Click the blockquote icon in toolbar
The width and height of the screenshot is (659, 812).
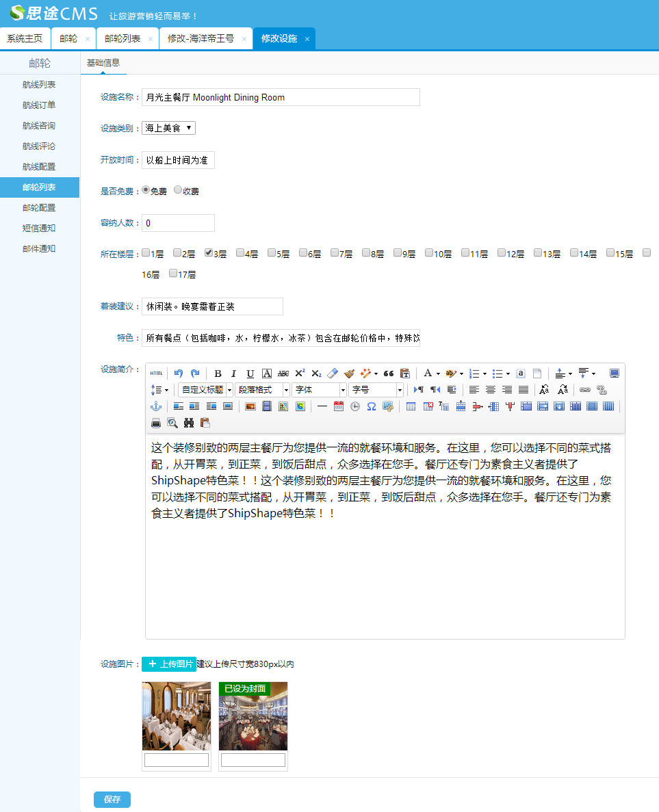tap(389, 374)
